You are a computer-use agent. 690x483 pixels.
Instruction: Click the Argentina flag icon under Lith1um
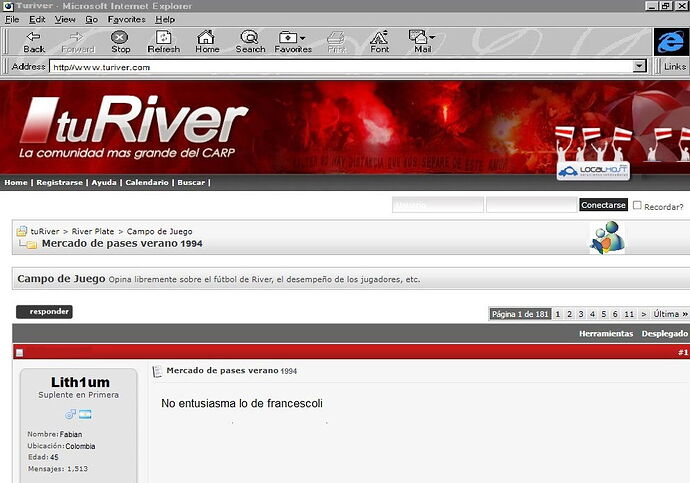coord(85,414)
